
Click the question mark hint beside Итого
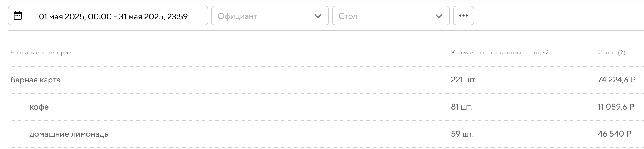point(622,53)
